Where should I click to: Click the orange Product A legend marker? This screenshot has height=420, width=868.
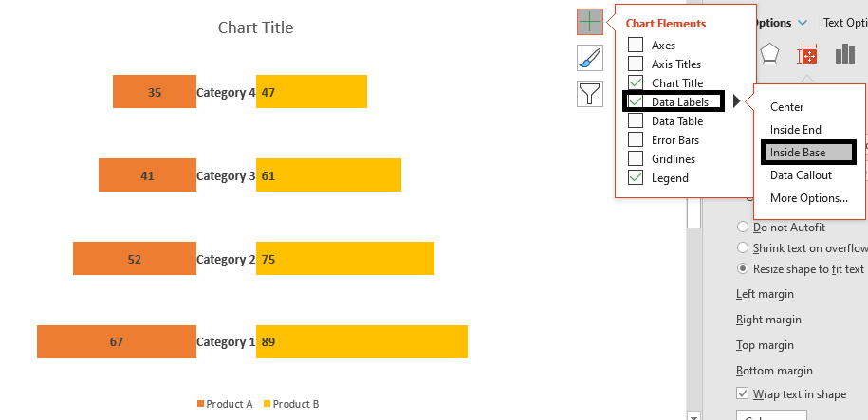(x=200, y=404)
